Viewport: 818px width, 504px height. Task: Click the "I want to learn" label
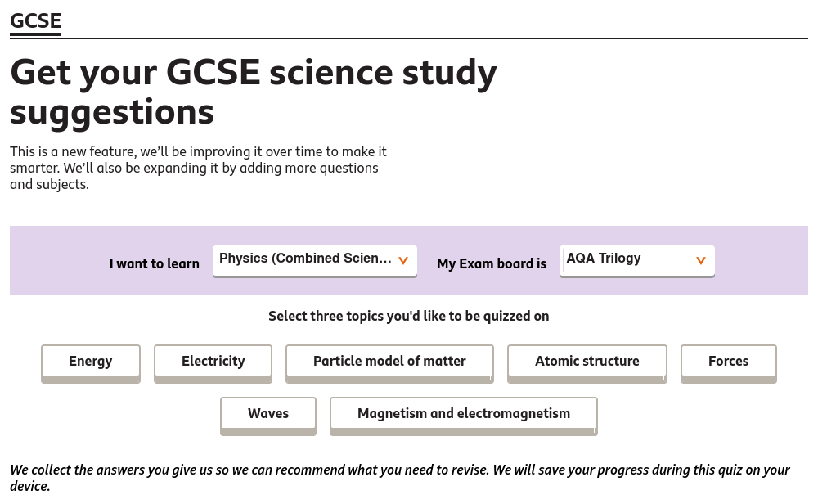point(155,264)
